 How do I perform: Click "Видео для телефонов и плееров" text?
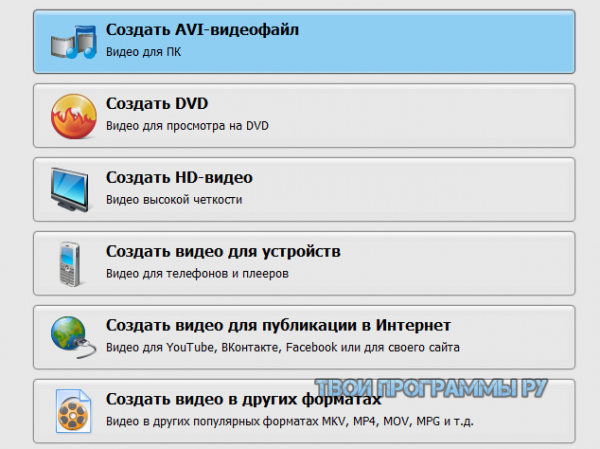(x=197, y=273)
